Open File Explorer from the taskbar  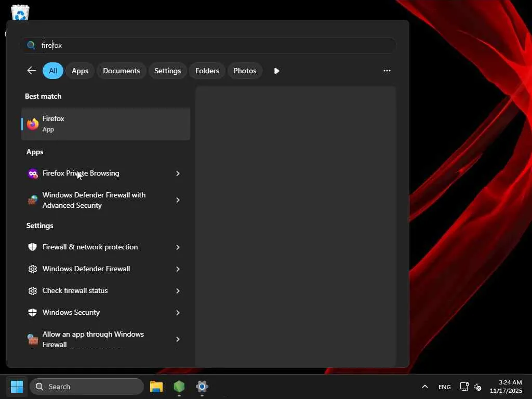pos(156,387)
